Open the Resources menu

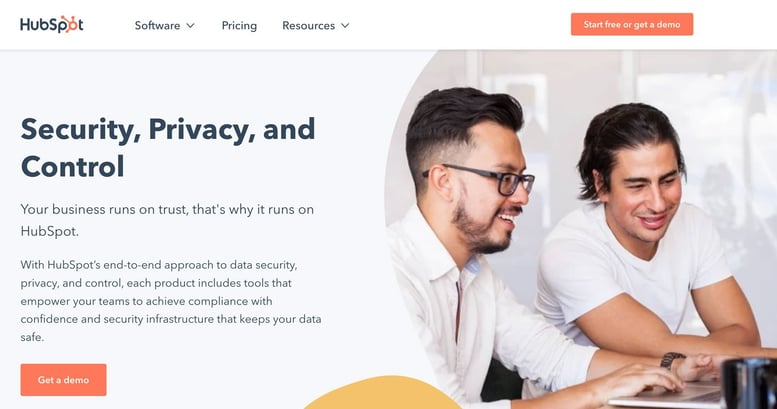316,25
